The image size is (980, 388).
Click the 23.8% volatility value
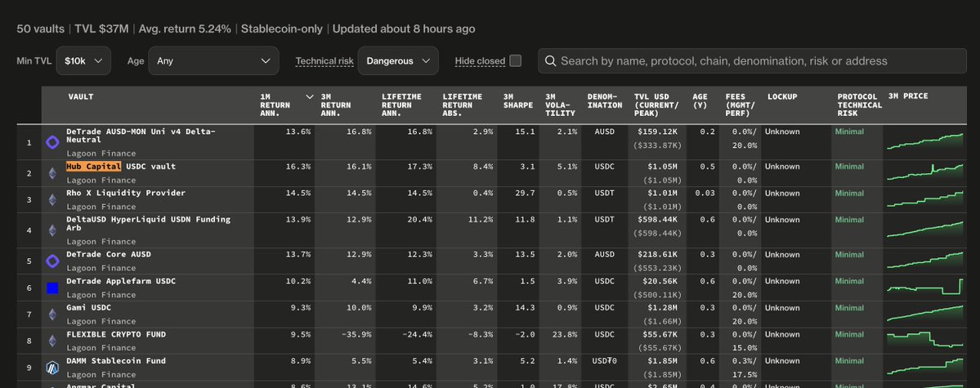point(564,334)
